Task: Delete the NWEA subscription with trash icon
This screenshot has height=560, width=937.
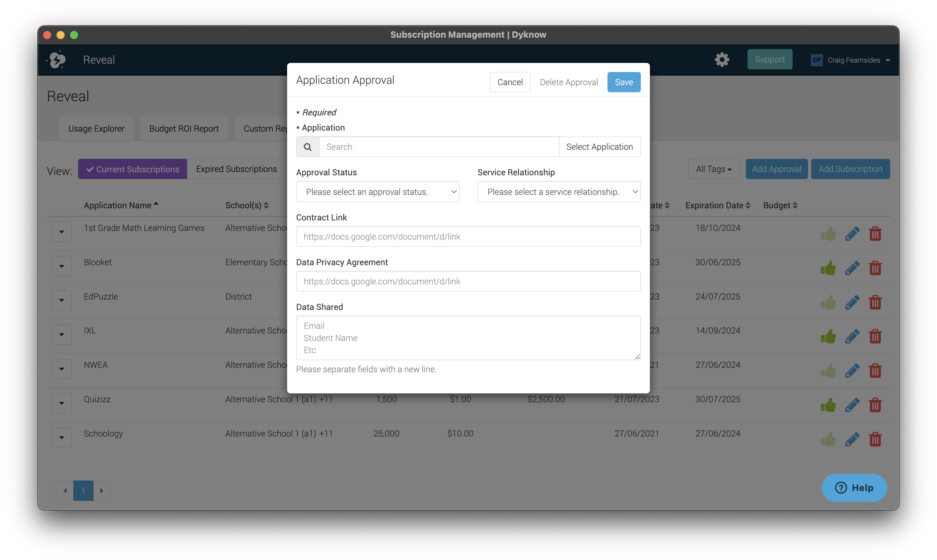Action: coord(875,371)
